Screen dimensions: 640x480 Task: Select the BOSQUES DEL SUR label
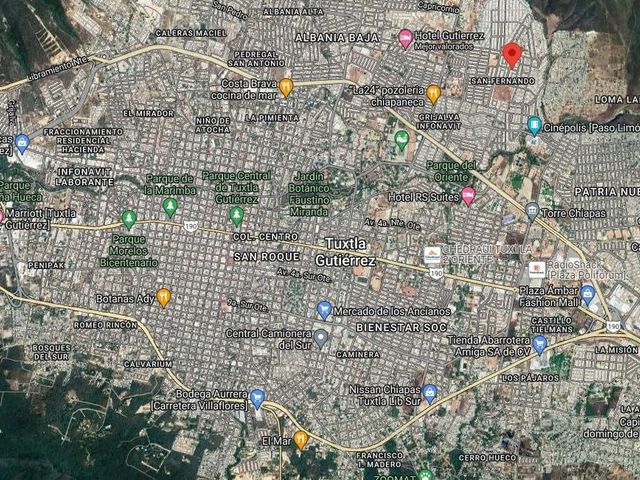click(51, 352)
